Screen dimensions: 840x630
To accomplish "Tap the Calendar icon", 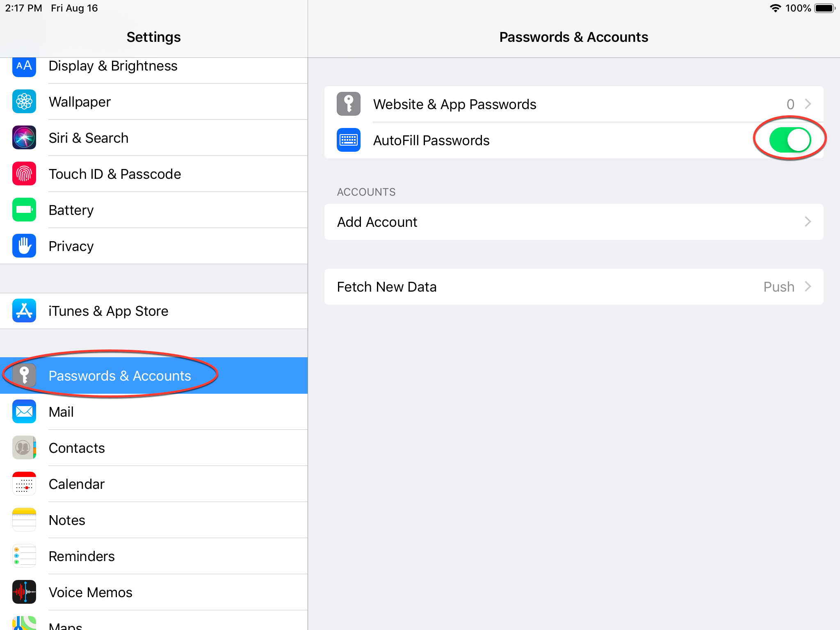I will click(x=24, y=484).
